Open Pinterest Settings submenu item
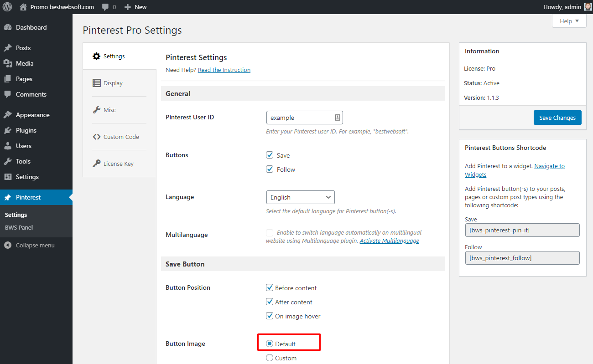The image size is (593, 364). pos(16,215)
